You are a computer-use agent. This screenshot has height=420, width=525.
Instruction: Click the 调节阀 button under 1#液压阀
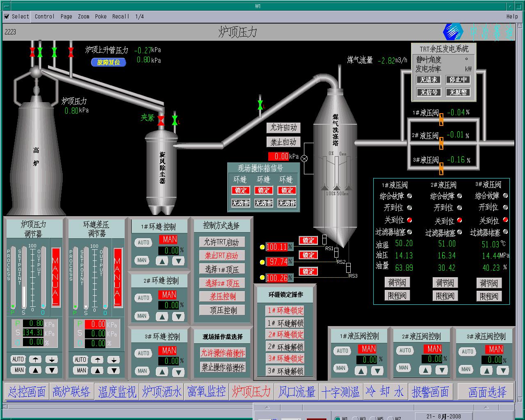point(397,283)
